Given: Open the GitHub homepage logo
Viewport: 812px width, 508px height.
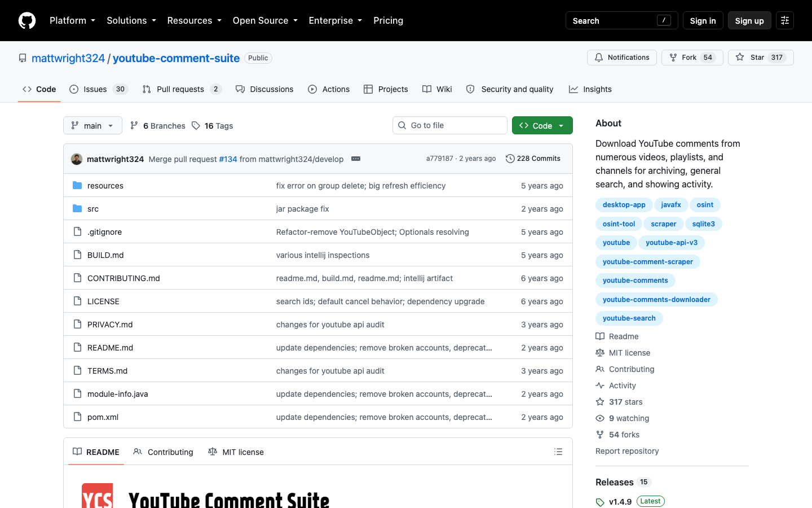Looking at the screenshot, I should coord(27,20).
